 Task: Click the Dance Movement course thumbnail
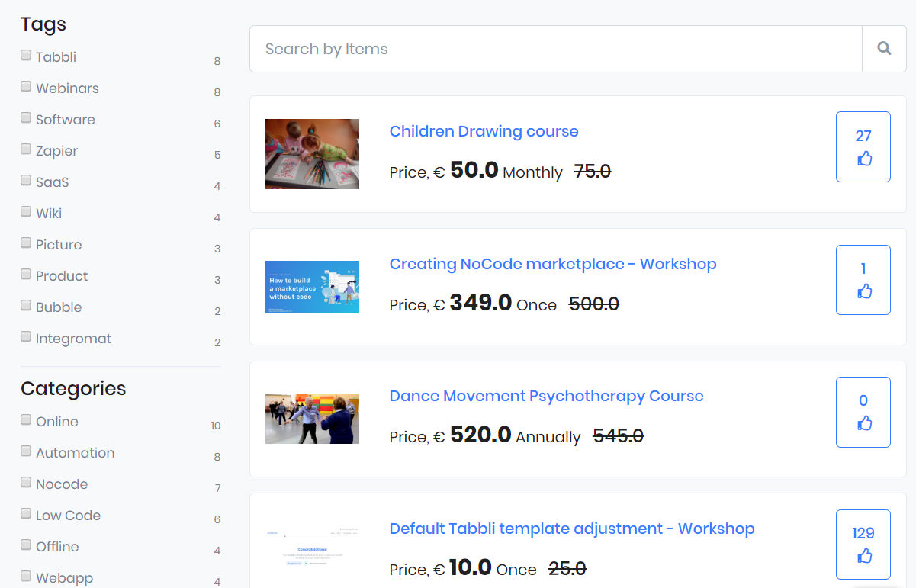pyautogui.click(x=312, y=419)
